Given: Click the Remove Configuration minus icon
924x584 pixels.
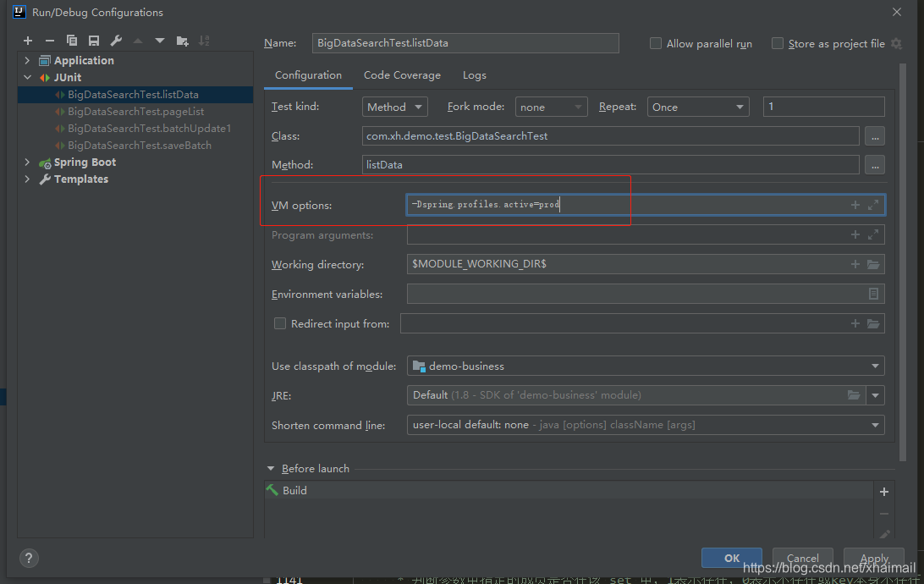Looking at the screenshot, I should [x=49, y=41].
